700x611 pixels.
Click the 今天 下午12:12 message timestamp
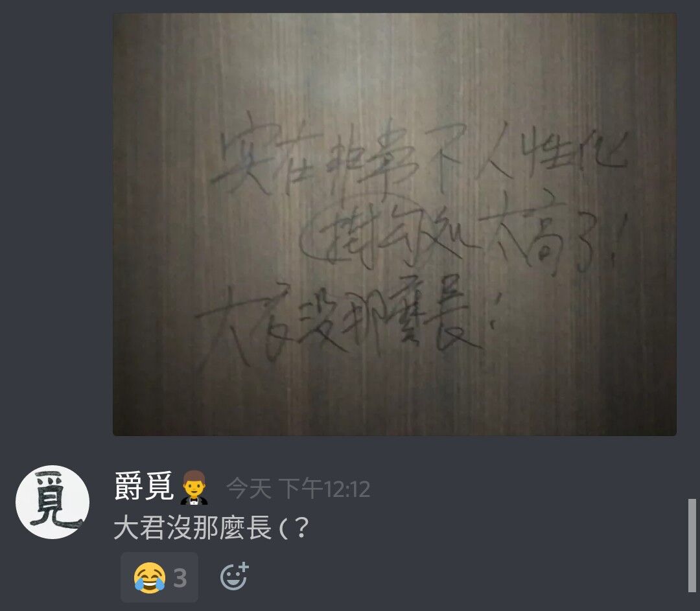[298, 489]
